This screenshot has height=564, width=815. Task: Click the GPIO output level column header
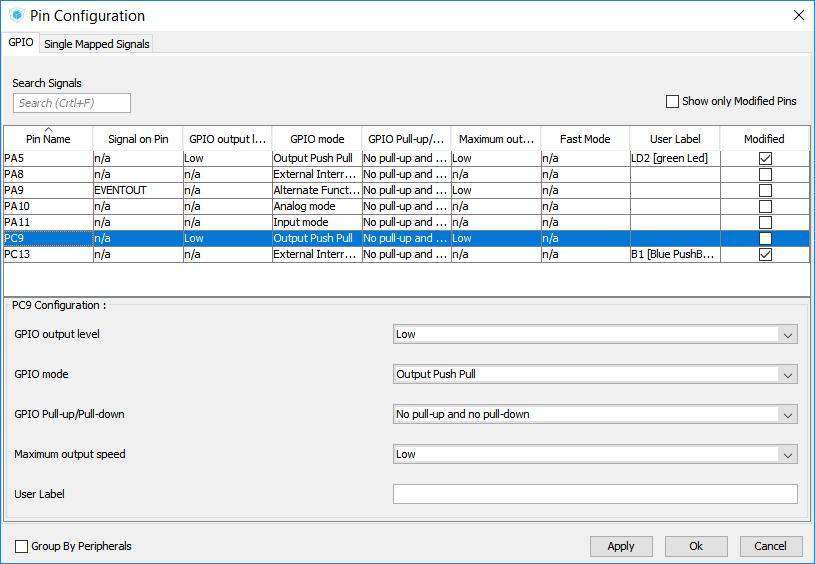228,139
